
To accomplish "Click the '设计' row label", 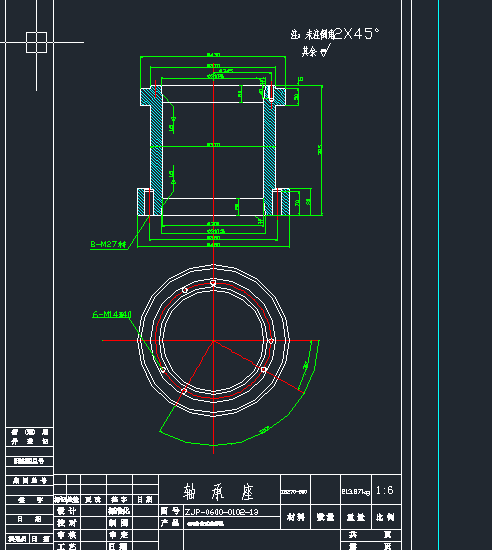I will [x=67, y=511].
